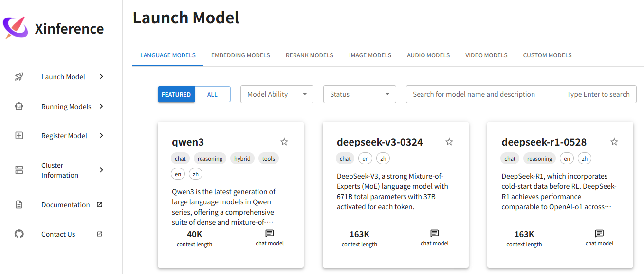The width and height of the screenshot is (644, 274).
Task: Star the deepseek-v3-0324 model
Action: pos(449,142)
